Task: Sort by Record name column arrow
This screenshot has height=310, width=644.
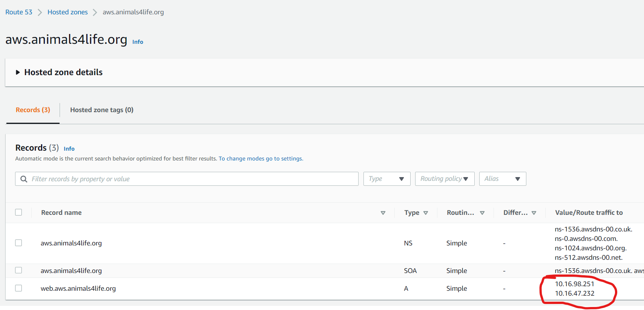Action: [383, 213]
